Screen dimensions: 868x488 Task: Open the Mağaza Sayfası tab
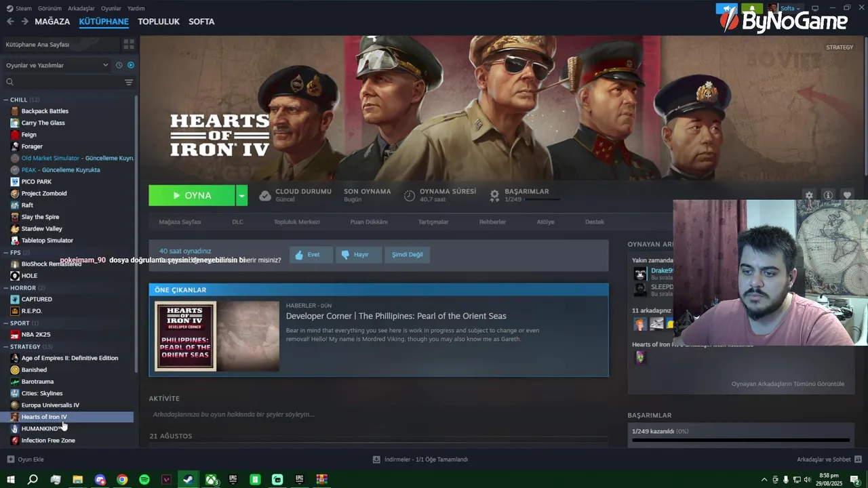(180, 222)
